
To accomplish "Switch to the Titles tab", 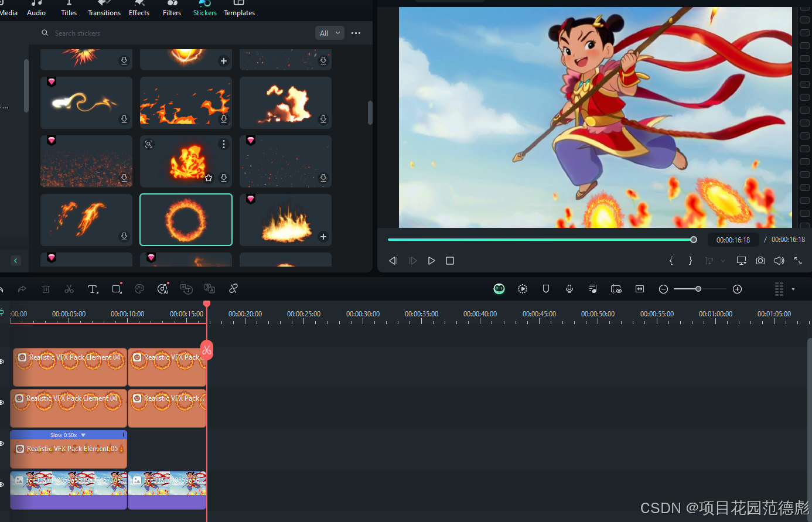I will (69, 9).
